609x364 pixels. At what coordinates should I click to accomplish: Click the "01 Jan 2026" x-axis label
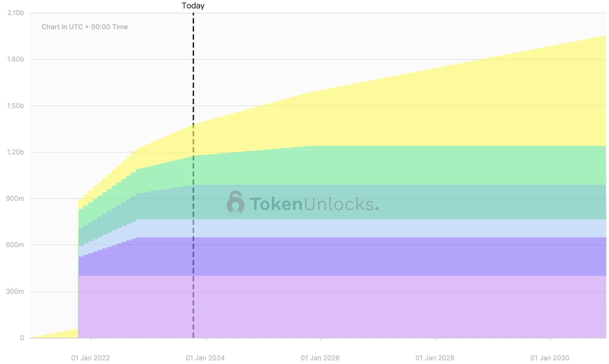(x=320, y=358)
